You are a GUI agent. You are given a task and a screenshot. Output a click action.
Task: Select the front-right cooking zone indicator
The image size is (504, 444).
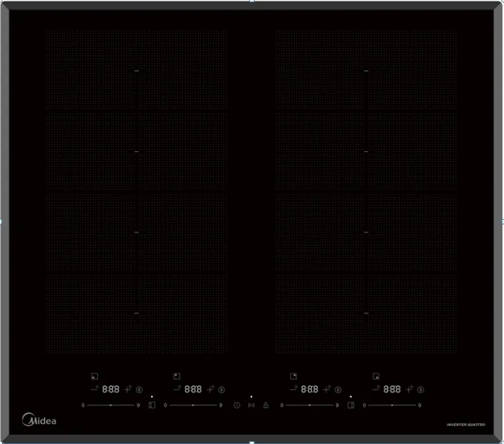(376, 376)
